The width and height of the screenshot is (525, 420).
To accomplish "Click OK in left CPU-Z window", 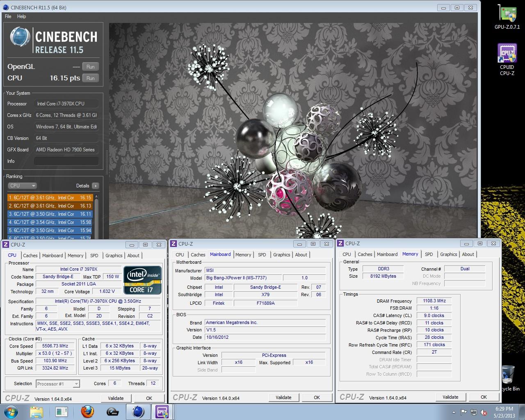I will [149, 398].
